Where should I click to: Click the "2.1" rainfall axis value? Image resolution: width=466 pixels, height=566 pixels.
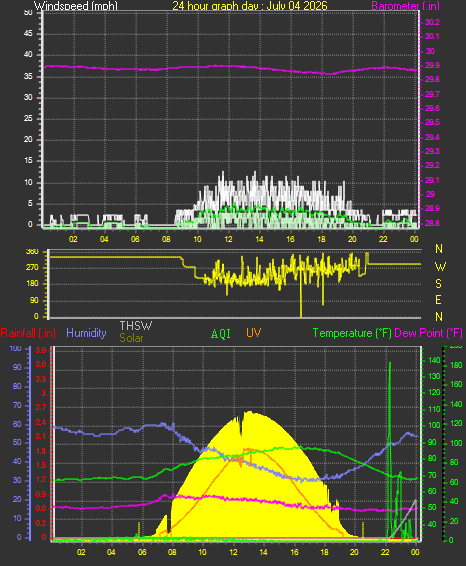(41, 437)
